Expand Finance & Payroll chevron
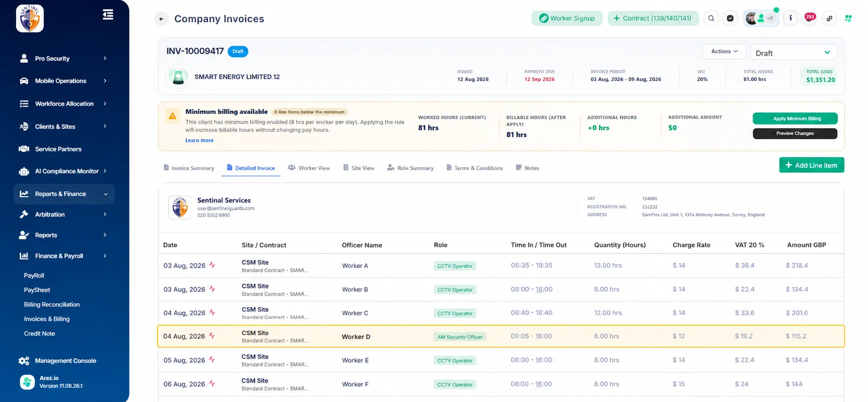Image resolution: width=868 pixels, height=402 pixels. 105,256
